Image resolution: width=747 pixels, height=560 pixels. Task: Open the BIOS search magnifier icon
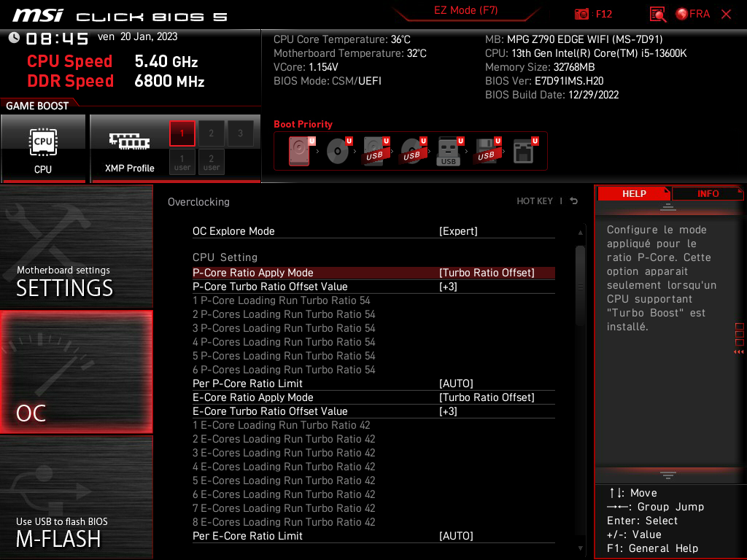(x=657, y=14)
